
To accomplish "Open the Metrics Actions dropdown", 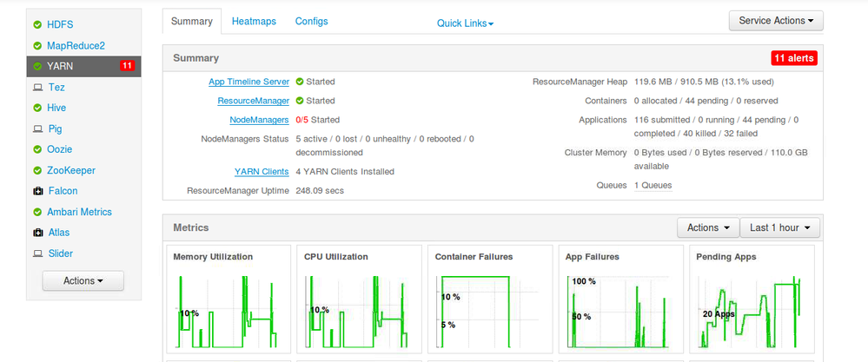I will [x=708, y=227].
